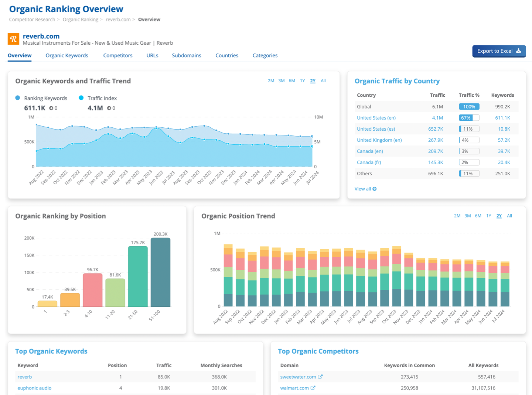Set traffic trend range to 6M
This screenshot has height=395, width=532.
292,81
